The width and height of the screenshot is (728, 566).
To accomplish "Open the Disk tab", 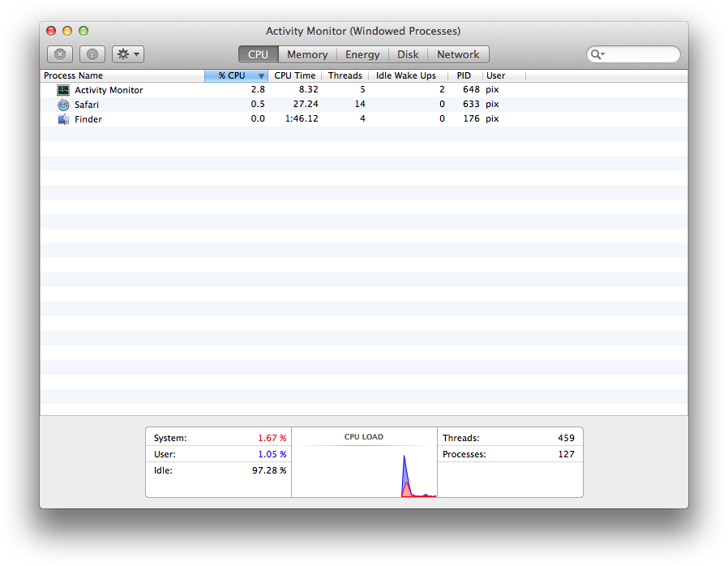I will click(x=408, y=54).
